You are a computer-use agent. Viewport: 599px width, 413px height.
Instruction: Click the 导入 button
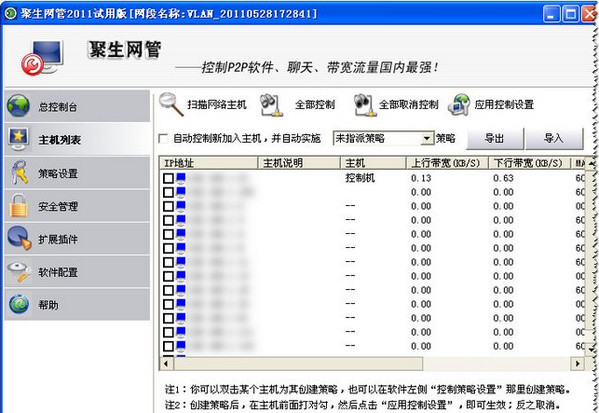[554, 138]
